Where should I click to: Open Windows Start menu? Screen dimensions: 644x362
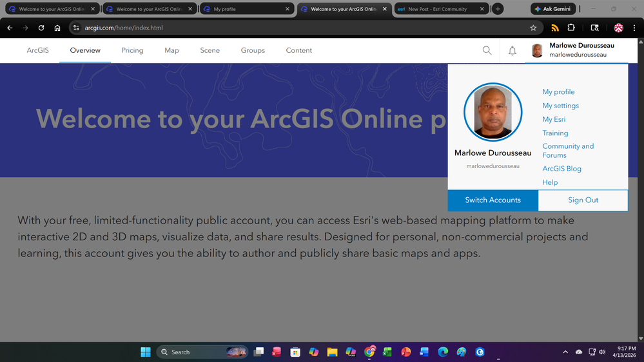(x=146, y=352)
